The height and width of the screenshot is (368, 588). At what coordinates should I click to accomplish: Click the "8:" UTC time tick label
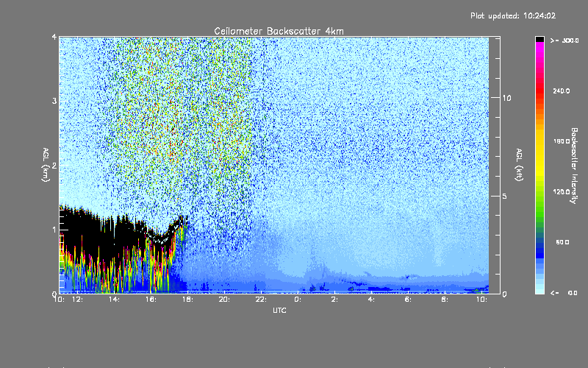[445, 300]
